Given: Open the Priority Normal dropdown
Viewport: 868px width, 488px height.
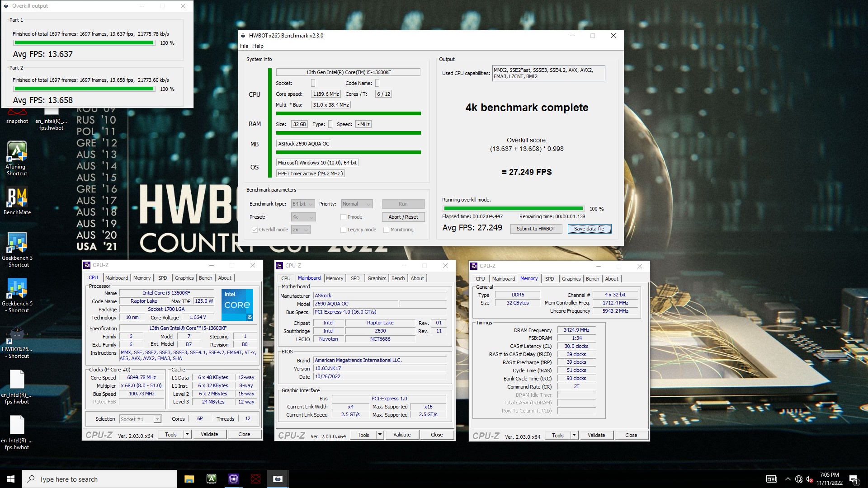Looking at the screenshot, I should [x=357, y=204].
